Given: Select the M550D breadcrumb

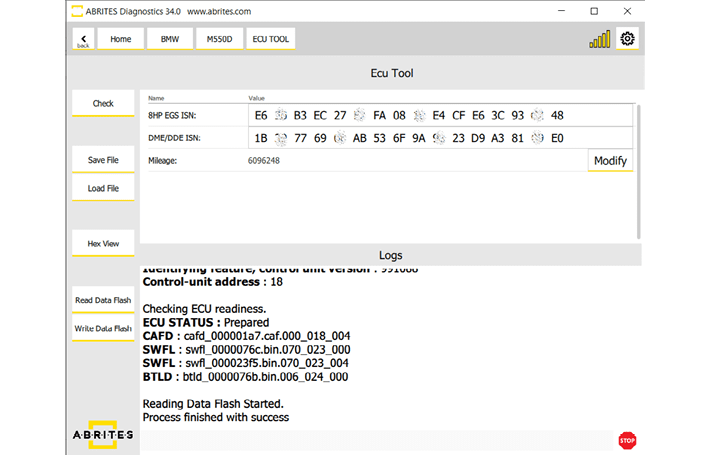Looking at the screenshot, I should [217, 39].
